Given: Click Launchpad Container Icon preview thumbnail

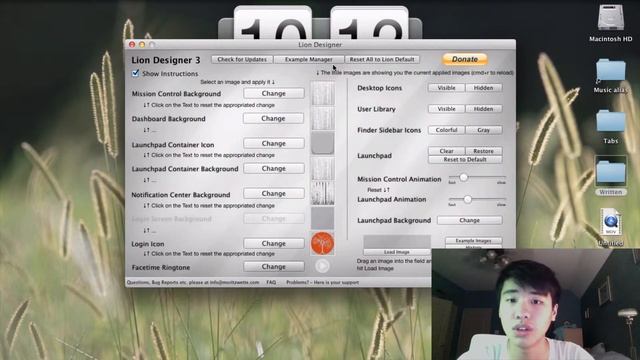Looking at the screenshot, I should point(322,143).
